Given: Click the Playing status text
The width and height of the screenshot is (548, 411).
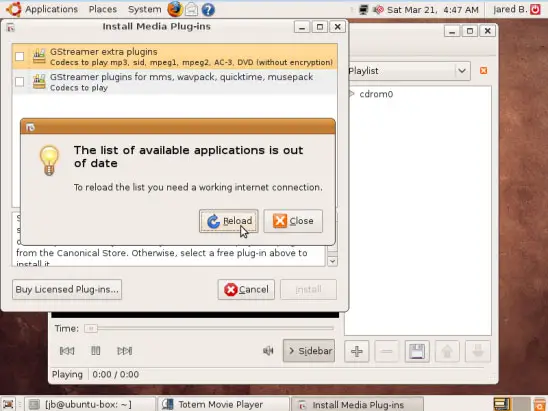Looking at the screenshot, I should (67, 375).
